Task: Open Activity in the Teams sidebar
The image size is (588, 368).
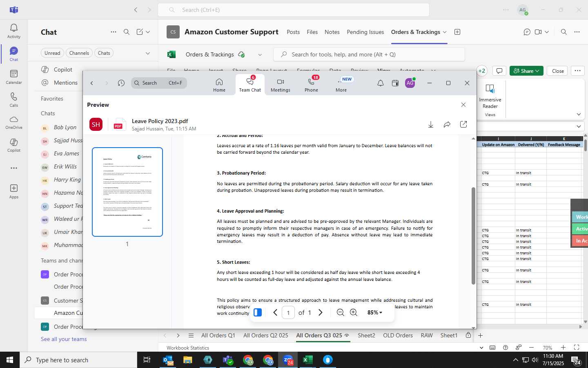Action: click(x=13, y=31)
